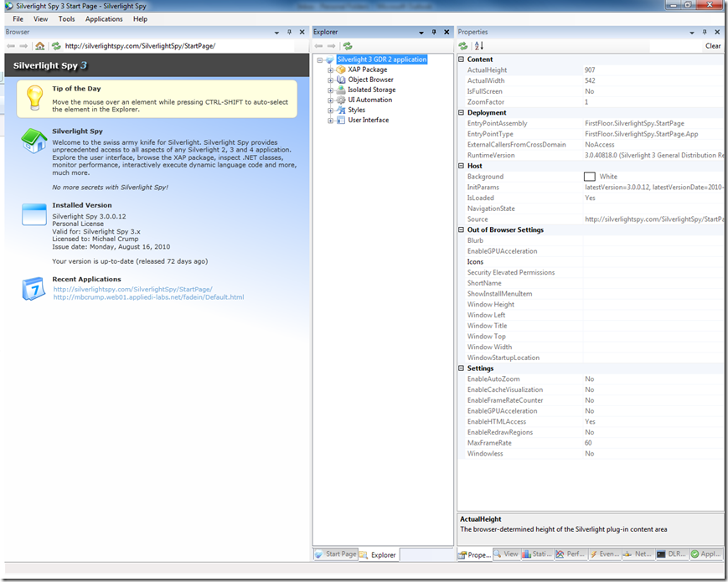
Task: Open the mbcrump fadein Default.html link
Action: (x=148, y=297)
